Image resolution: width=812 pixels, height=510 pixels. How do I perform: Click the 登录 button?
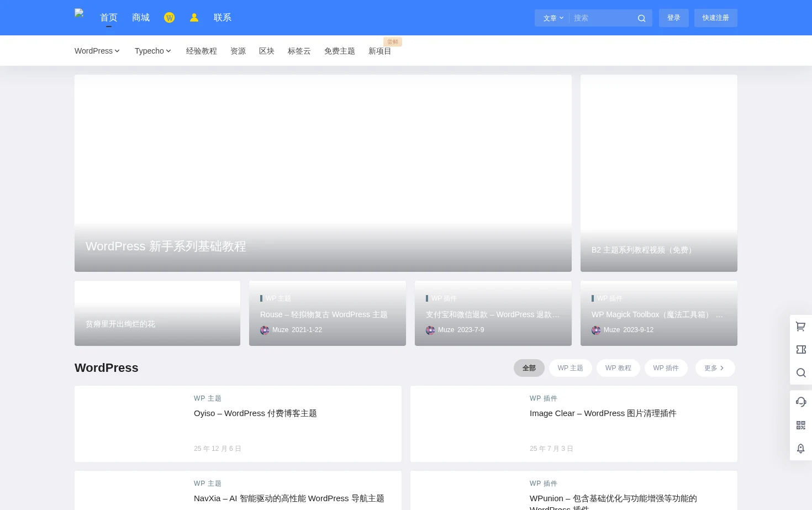[674, 18]
